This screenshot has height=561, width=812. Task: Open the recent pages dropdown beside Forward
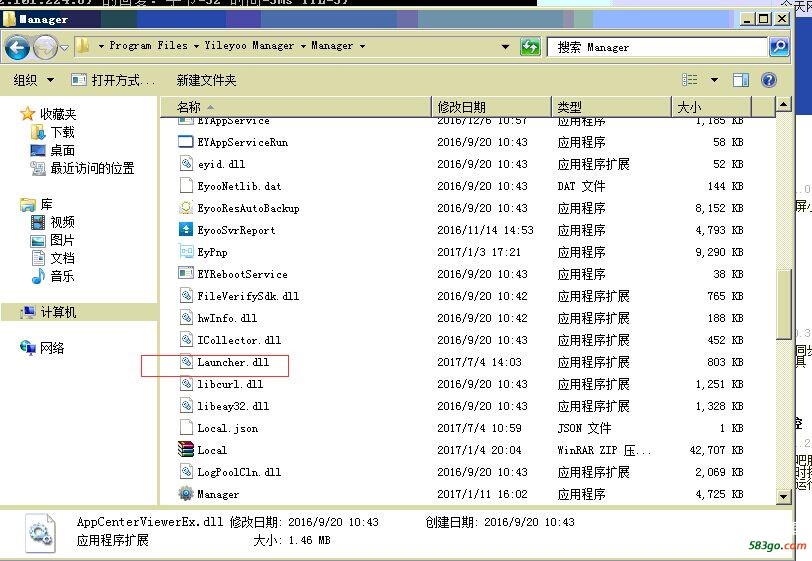pos(64,48)
